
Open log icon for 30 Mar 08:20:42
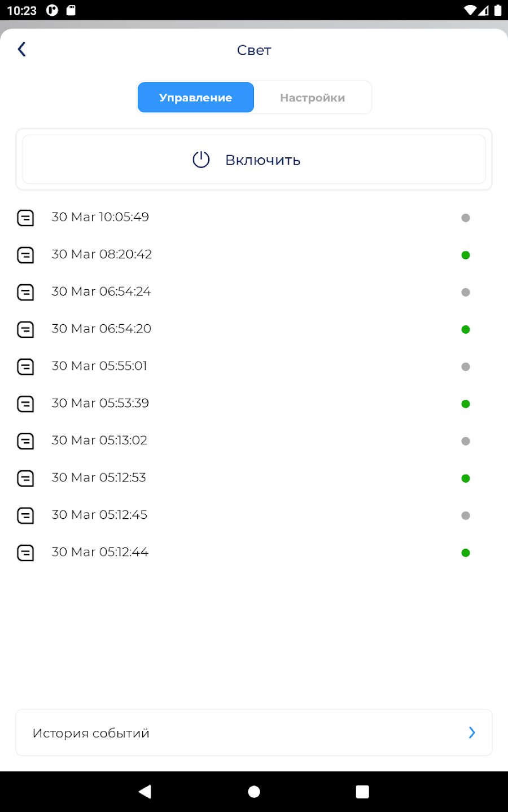[x=25, y=255]
